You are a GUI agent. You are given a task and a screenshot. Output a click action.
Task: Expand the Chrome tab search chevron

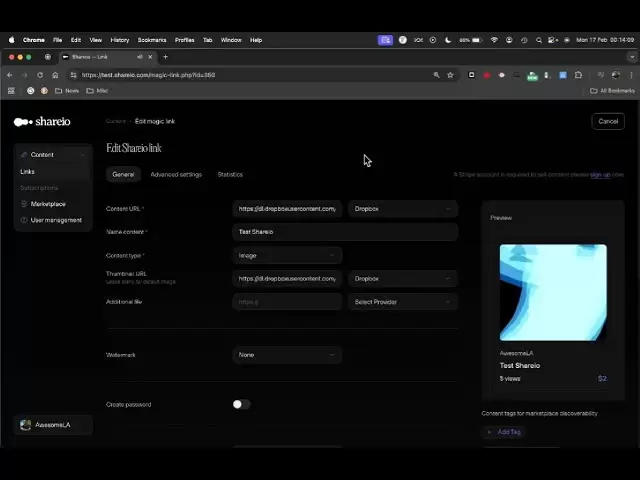point(632,57)
